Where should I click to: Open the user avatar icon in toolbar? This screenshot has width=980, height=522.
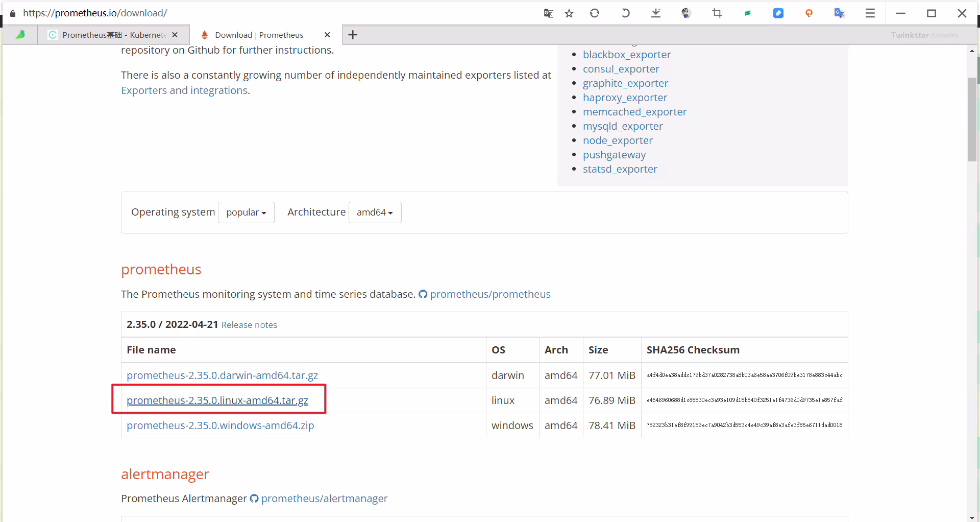click(x=687, y=13)
